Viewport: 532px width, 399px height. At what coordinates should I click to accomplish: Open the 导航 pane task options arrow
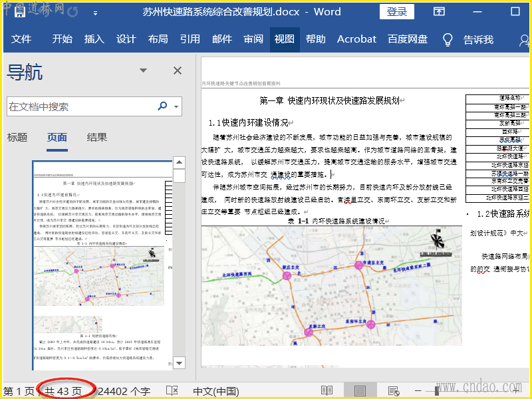pyautogui.click(x=143, y=70)
